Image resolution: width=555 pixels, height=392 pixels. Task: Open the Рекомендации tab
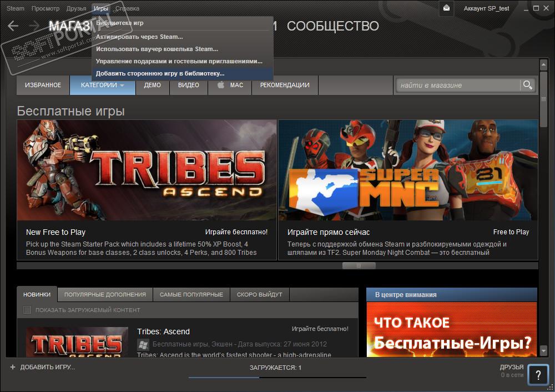tap(285, 85)
